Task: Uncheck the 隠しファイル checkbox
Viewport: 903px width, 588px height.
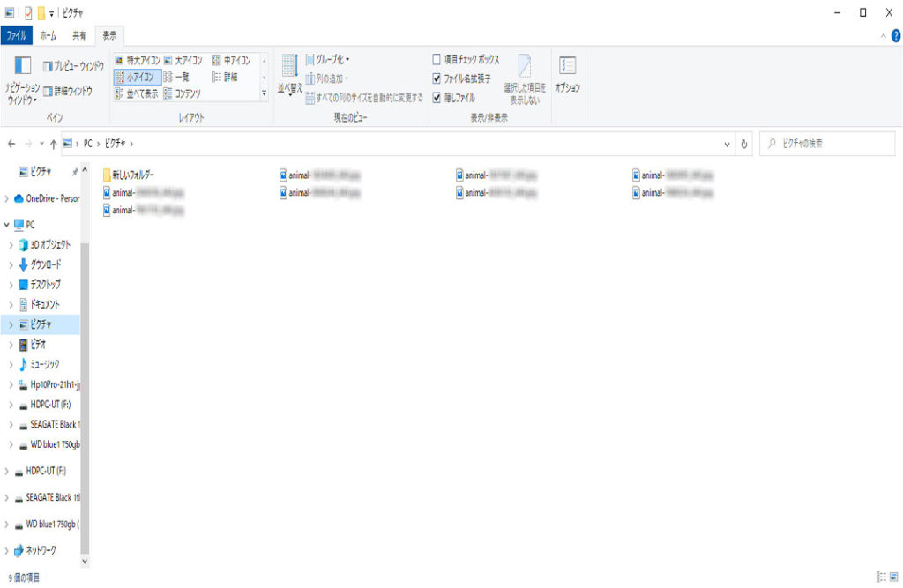Action: point(437,97)
